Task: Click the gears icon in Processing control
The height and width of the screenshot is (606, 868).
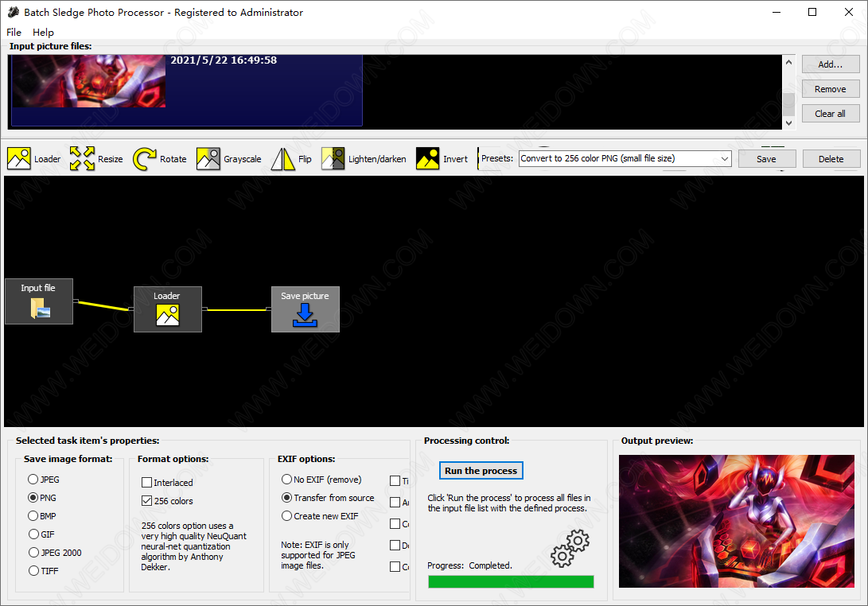Action: pyautogui.click(x=570, y=548)
